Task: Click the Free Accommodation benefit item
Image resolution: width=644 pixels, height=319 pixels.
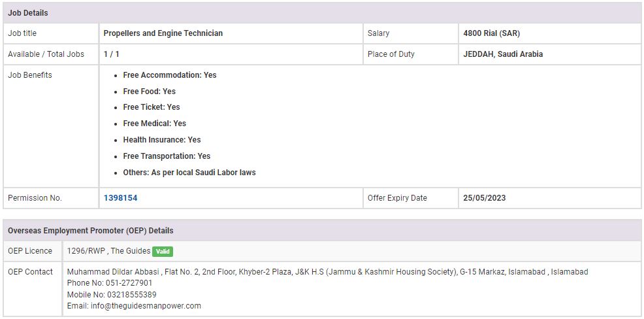Action: pos(169,75)
